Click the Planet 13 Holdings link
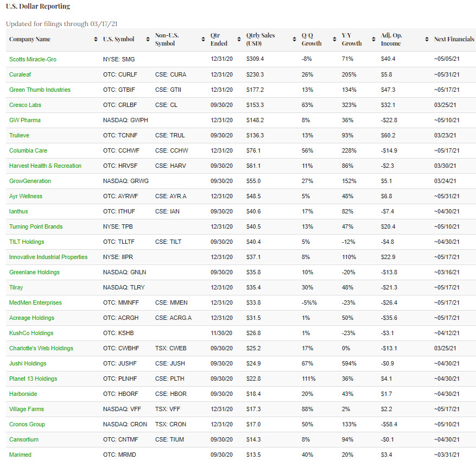476x460 pixels. click(33, 379)
